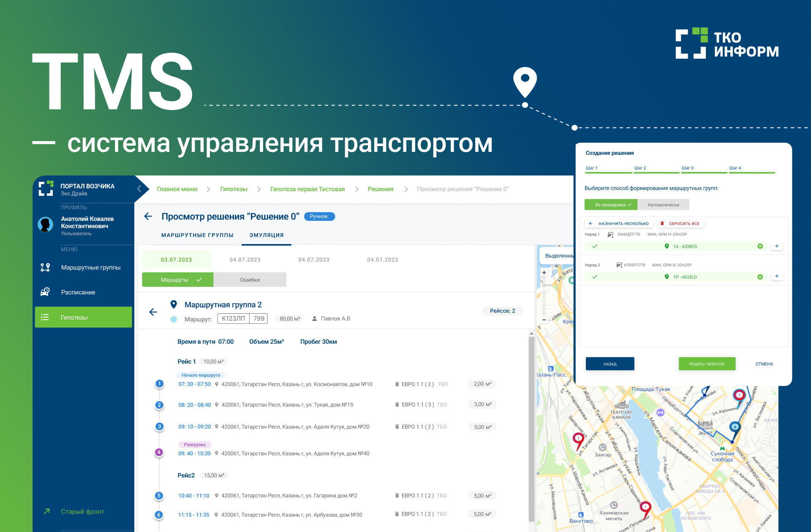Select Из проводника formation mode
This screenshot has height=532, width=811.
611,205
